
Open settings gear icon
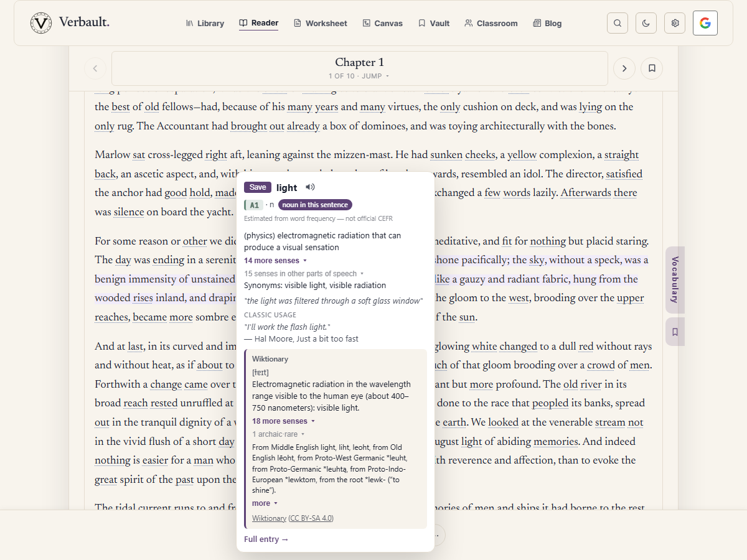(675, 23)
